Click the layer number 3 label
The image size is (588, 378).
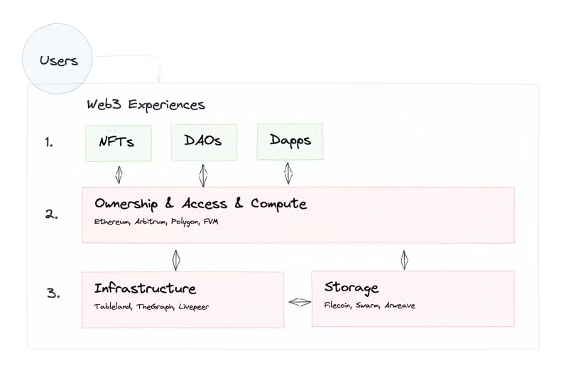click(53, 293)
